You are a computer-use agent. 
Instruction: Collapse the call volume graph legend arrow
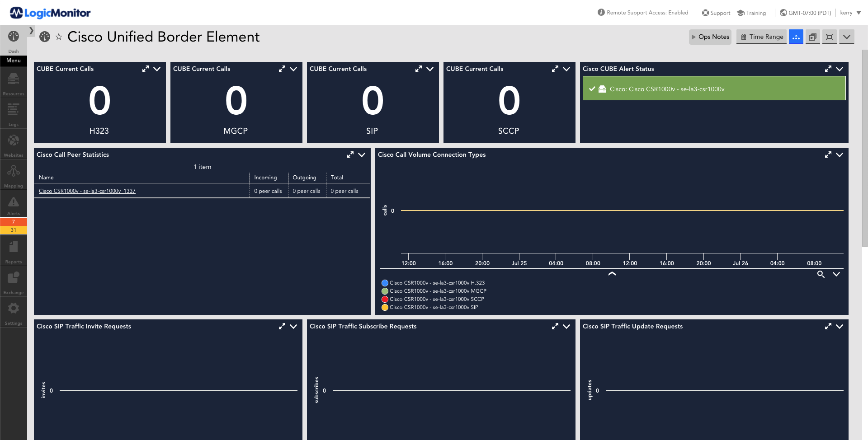pyautogui.click(x=612, y=274)
